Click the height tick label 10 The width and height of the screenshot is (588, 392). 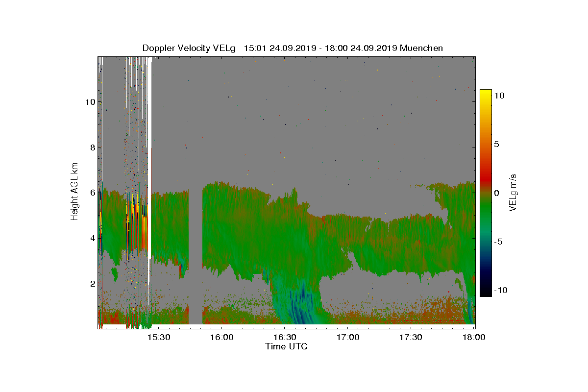click(x=89, y=102)
